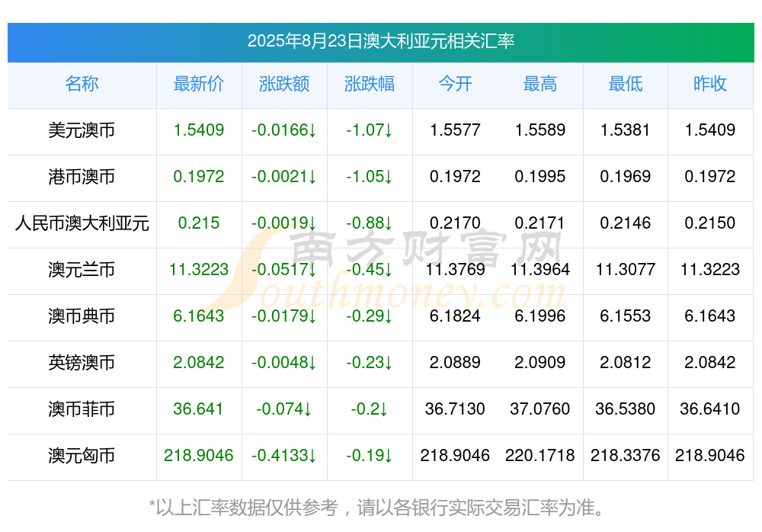Click the 涨跌额 column header
The image size is (762, 532).
click(284, 84)
